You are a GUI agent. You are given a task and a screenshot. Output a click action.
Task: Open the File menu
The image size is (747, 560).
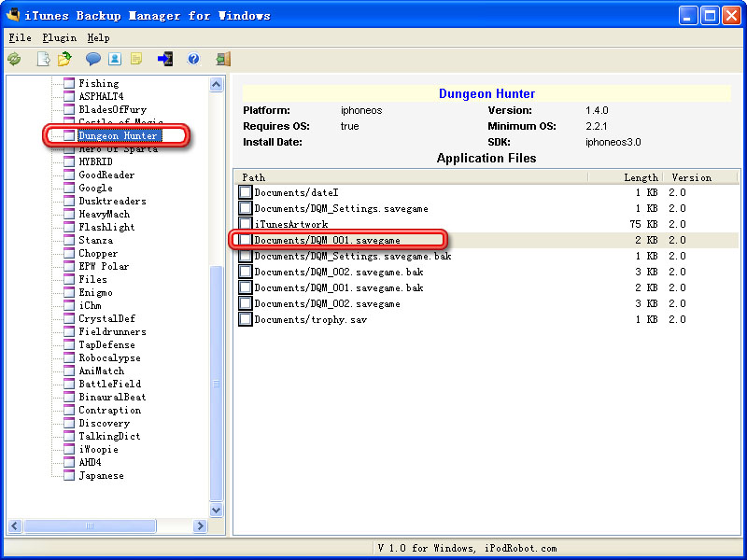pyautogui.click(x=20, y=37)
